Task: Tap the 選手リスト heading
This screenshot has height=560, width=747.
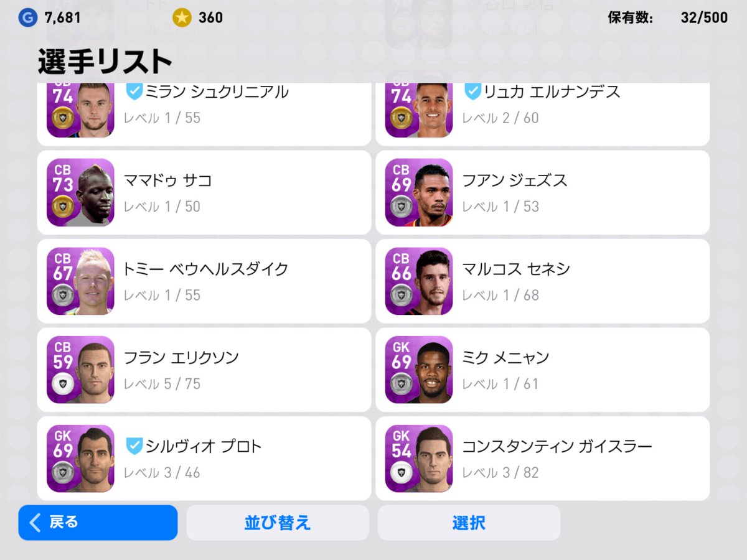Action: (x=105, y=61)
